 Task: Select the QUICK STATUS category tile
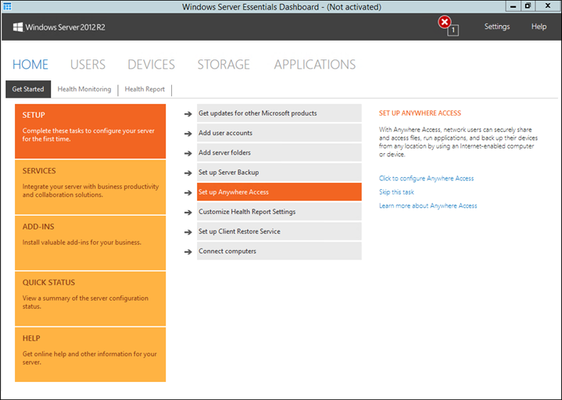[x=90, y=299]
